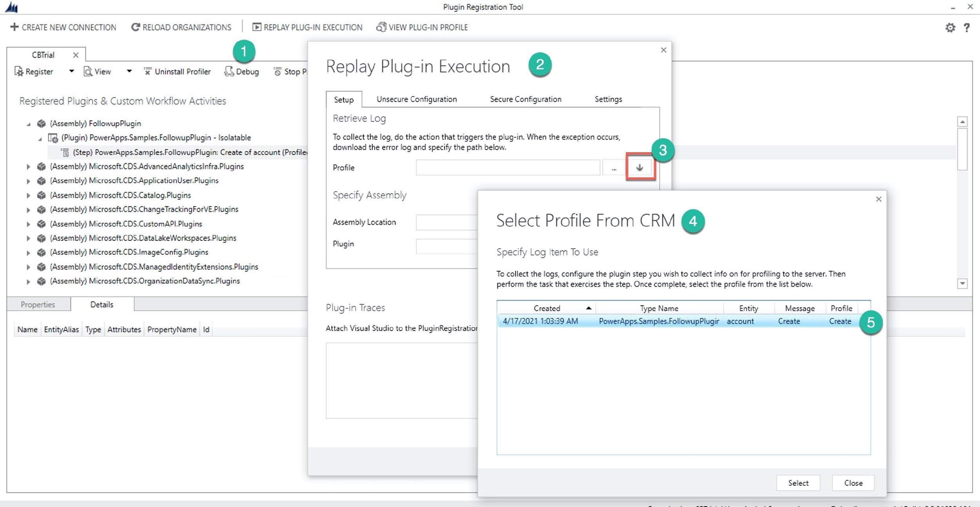
Task: Sort by the Created column header
Action: click(x=546, y=308)
